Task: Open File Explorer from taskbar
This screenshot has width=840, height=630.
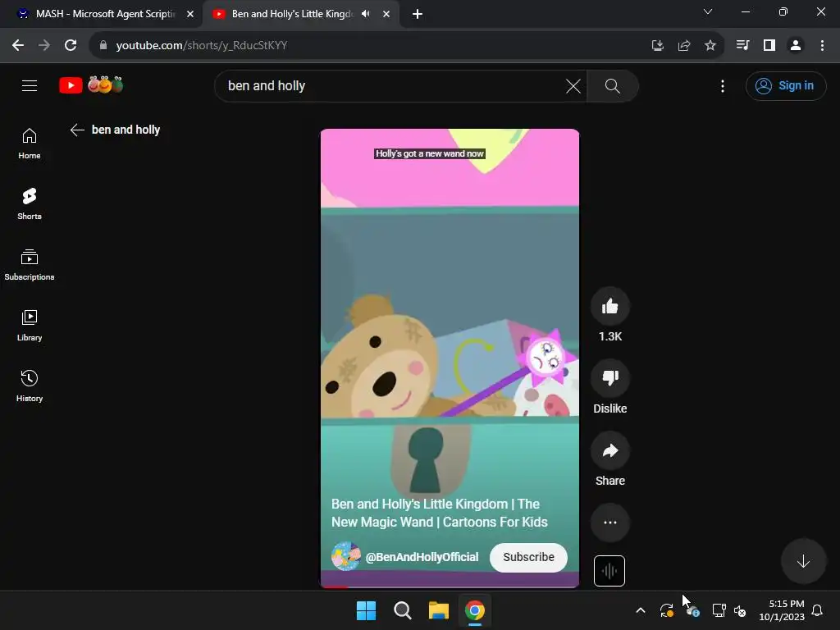Action: pos(439,610)
